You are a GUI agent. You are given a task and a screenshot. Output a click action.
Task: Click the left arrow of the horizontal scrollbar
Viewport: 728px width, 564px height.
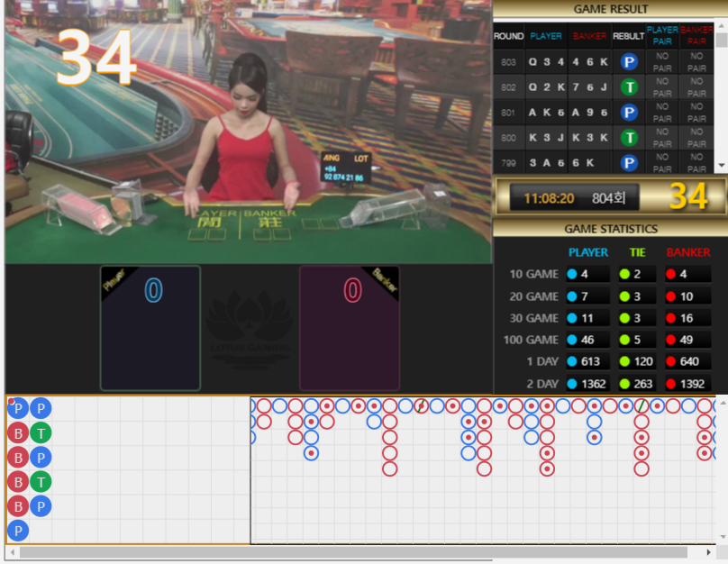[12, 552]
